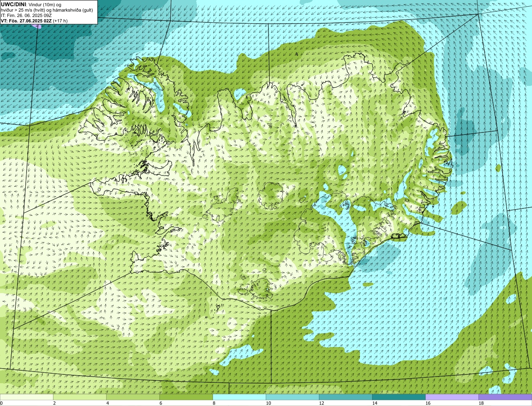Choose the 6–8 m/s dark green legend swatch

pyautogui.click(x=186, y=397)
